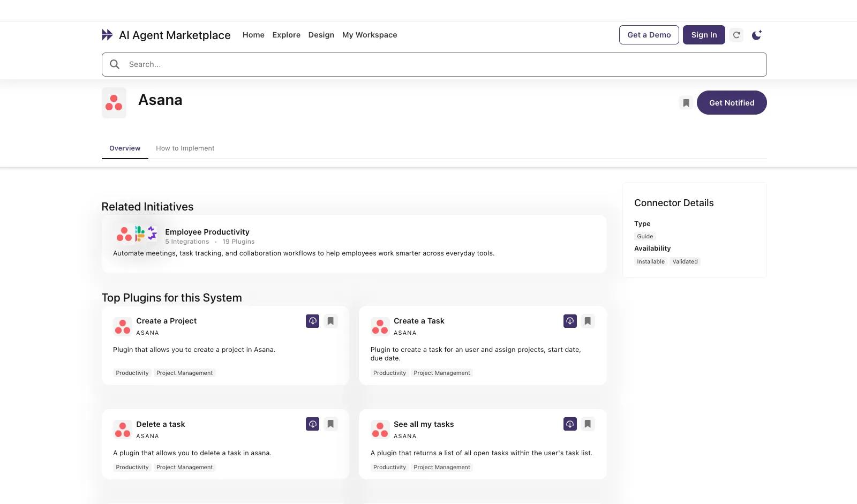
Task: Click Asana icon on See all my tasks card
Action: pos(380,430)
